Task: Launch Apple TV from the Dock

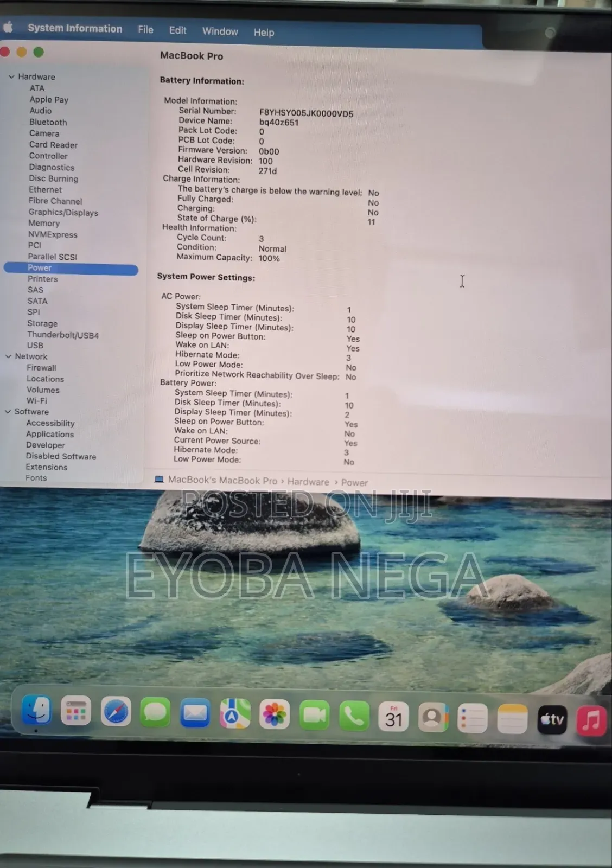Action: pos(552,720)
